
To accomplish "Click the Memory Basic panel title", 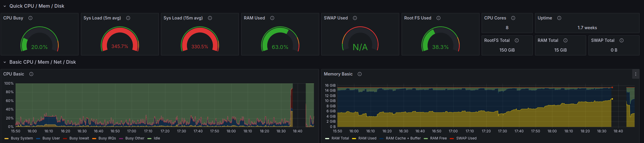I will (338, 74).
